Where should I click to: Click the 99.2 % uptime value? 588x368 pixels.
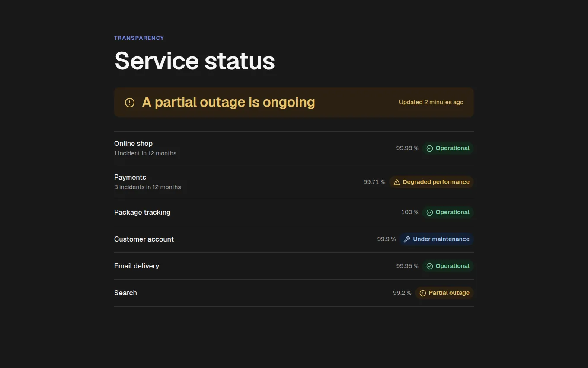coord(402,293)
